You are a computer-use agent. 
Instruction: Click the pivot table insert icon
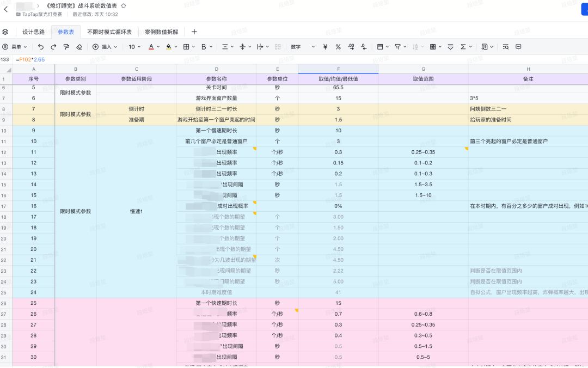tap(485, 47)
